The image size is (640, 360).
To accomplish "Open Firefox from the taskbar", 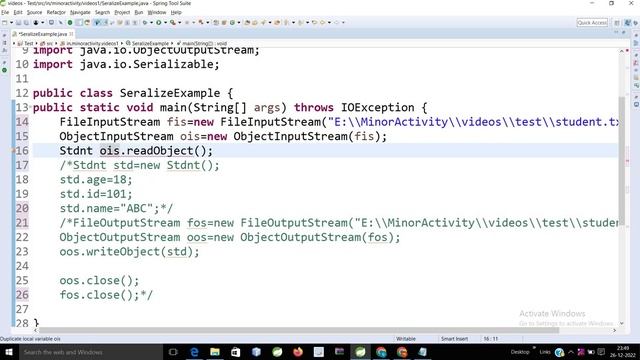I will pyautogui.click(x=298, y=352).
